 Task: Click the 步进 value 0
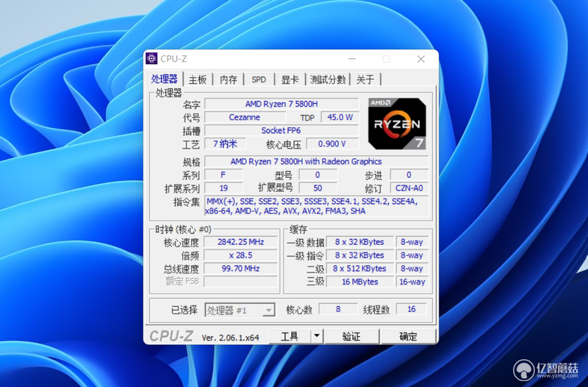click(409, 175)
